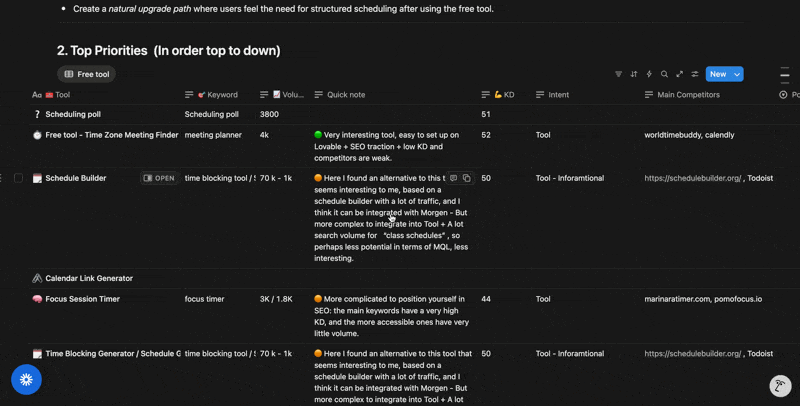Open view settings sliders icon

pos(695,74)
